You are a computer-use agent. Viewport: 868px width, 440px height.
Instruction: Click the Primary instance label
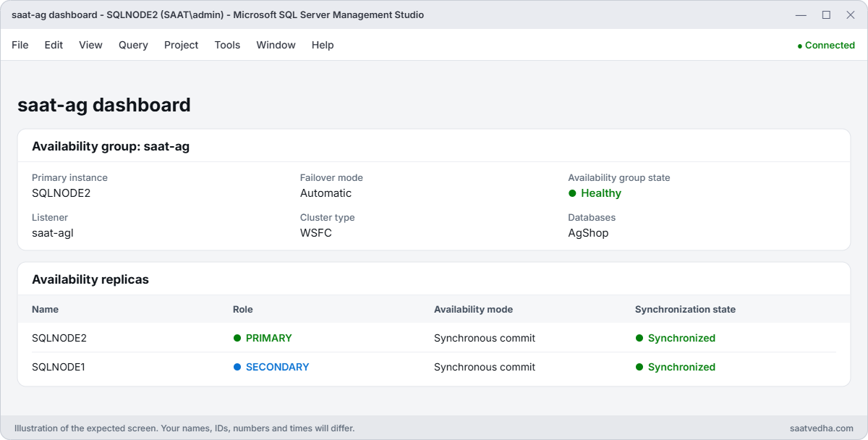coord(69,177)
